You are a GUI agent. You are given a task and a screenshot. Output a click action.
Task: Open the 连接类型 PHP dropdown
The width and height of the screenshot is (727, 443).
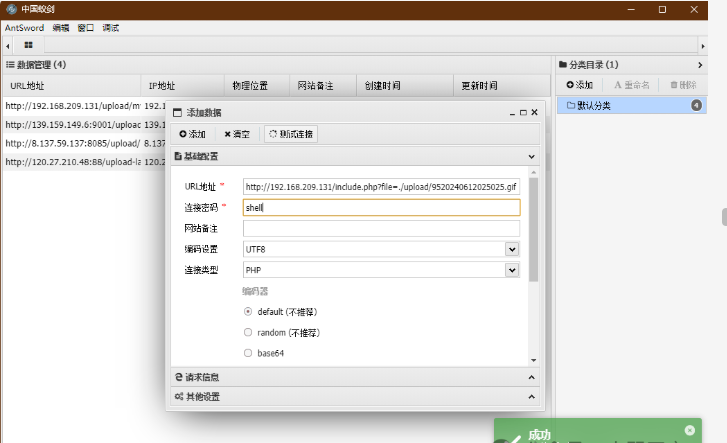click(x=512, y=270)
